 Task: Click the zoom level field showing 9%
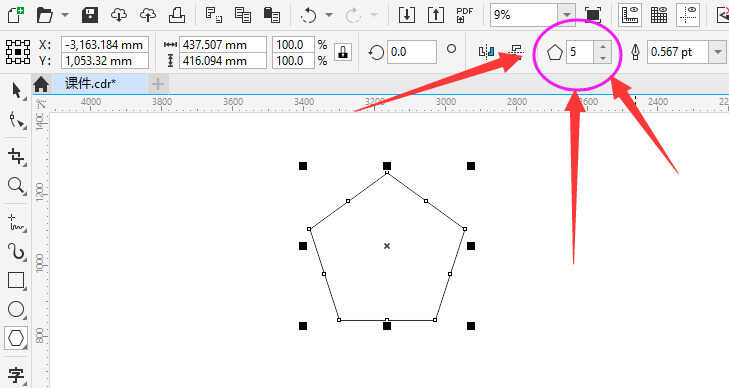(524, 15)
